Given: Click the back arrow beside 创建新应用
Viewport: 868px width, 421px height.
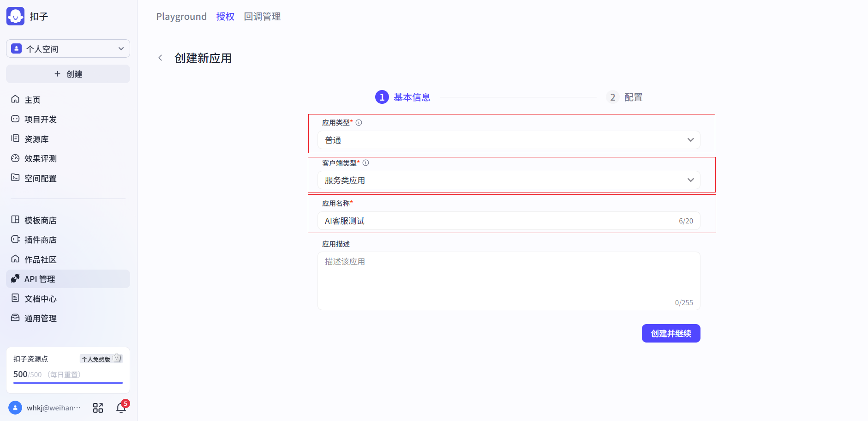Looking at the screenshot, I should pos(160,58).
